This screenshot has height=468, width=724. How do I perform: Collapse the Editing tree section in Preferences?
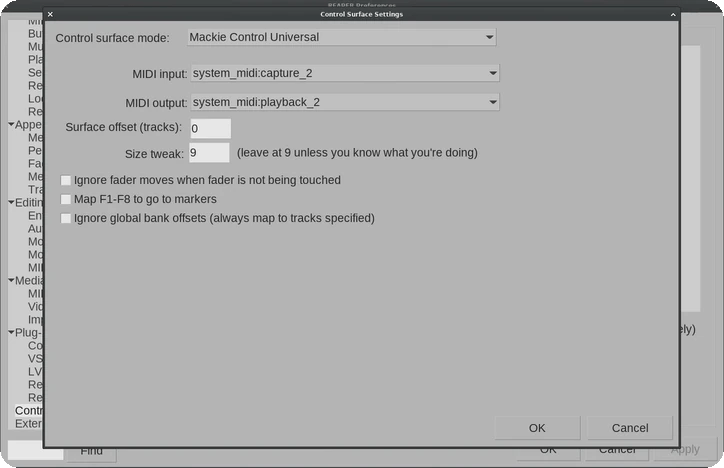(x=11, y=202)
